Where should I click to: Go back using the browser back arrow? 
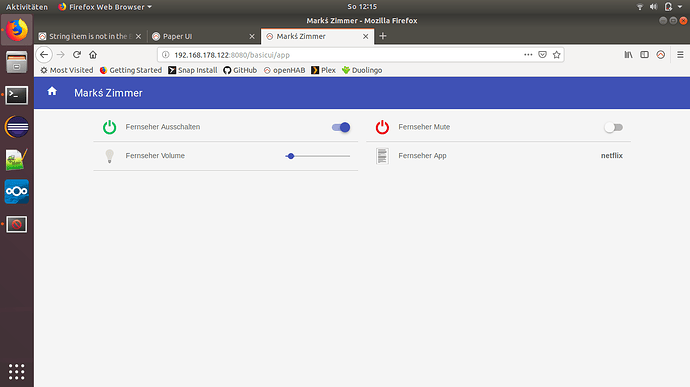coord(44,55)
